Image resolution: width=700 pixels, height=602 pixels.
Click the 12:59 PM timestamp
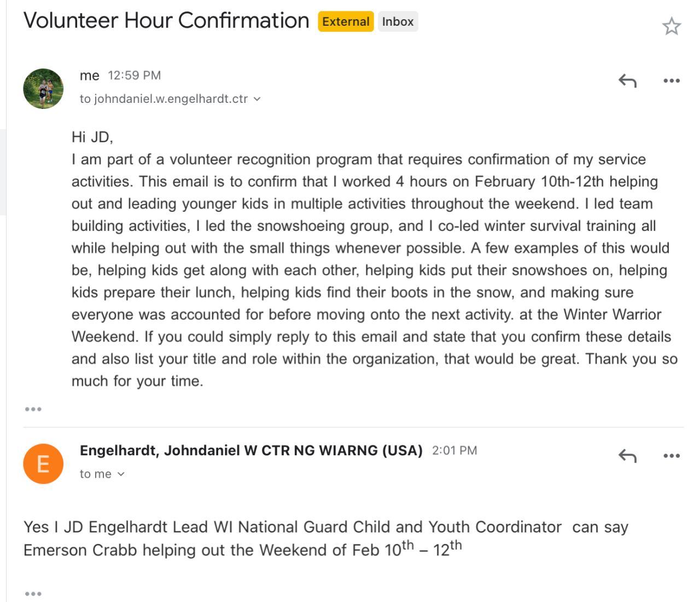coord(134,76)
